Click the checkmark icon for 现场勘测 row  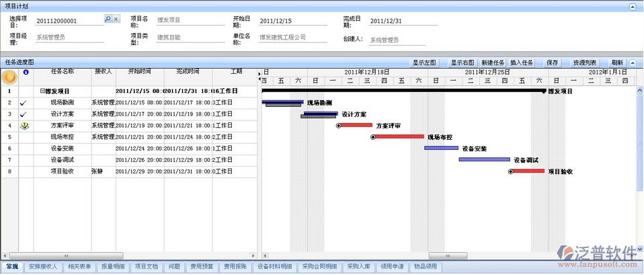(x=24, y=103)
